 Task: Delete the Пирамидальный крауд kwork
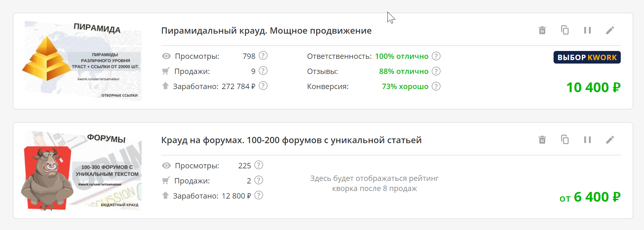click(542, 31)
